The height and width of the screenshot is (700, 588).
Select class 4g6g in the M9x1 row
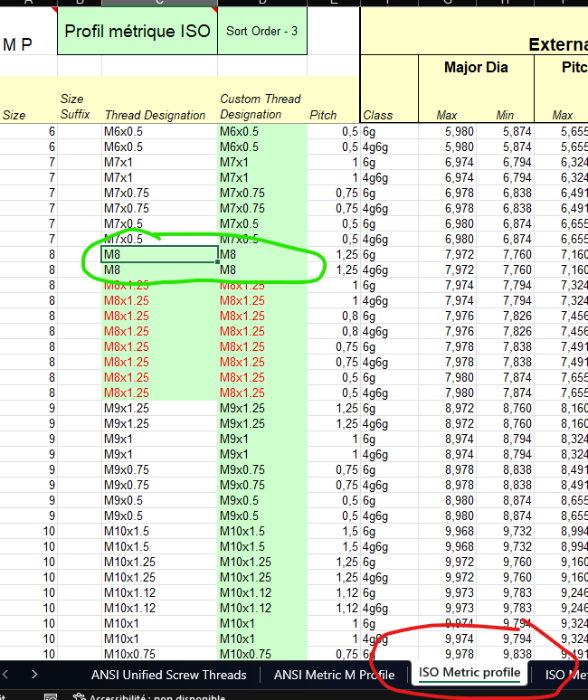389,454
